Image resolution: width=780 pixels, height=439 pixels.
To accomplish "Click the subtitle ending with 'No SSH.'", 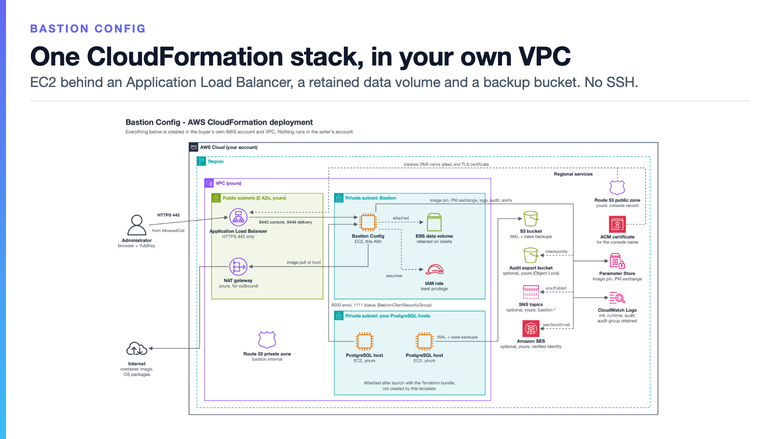I will (334, 83).
